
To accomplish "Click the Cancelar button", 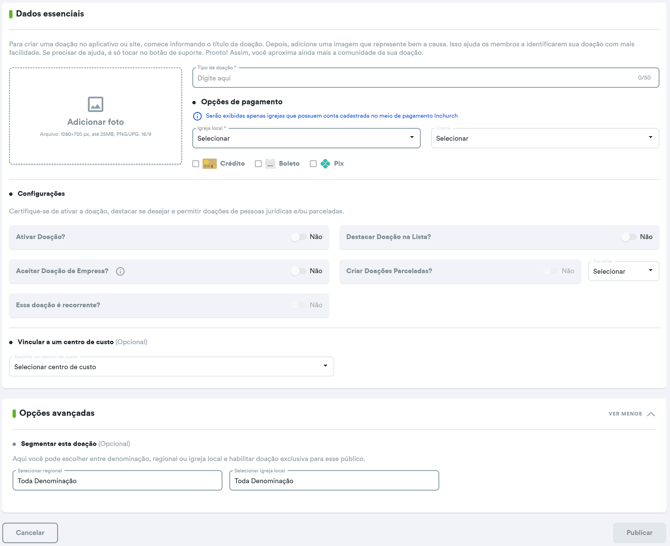I will click(30, 533).
